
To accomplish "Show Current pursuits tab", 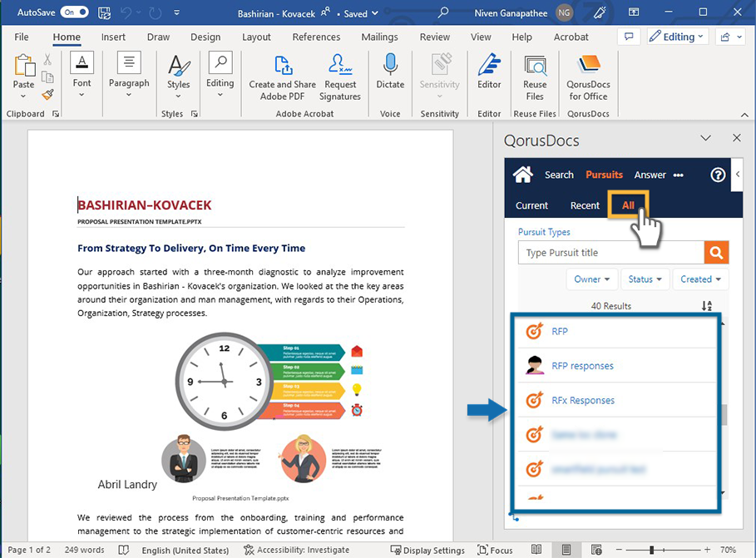I will pyautogui.click(x=531, y=205).
